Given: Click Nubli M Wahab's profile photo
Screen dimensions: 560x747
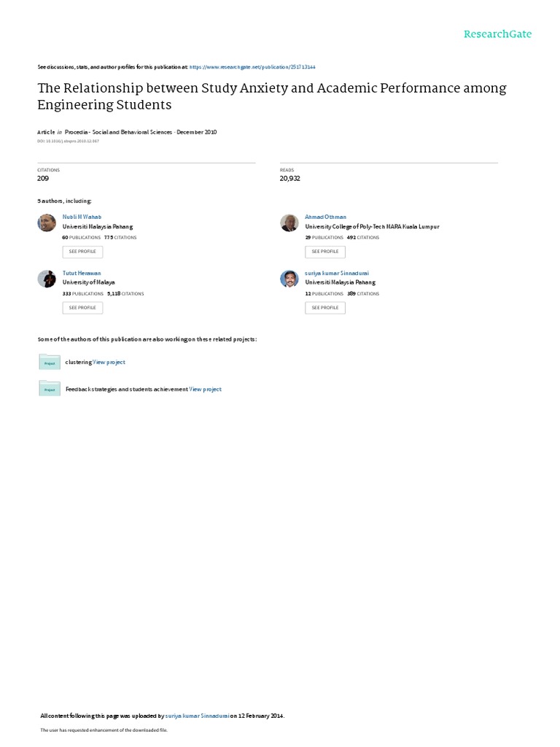Looking at the screenshot, I should [47, 222].
